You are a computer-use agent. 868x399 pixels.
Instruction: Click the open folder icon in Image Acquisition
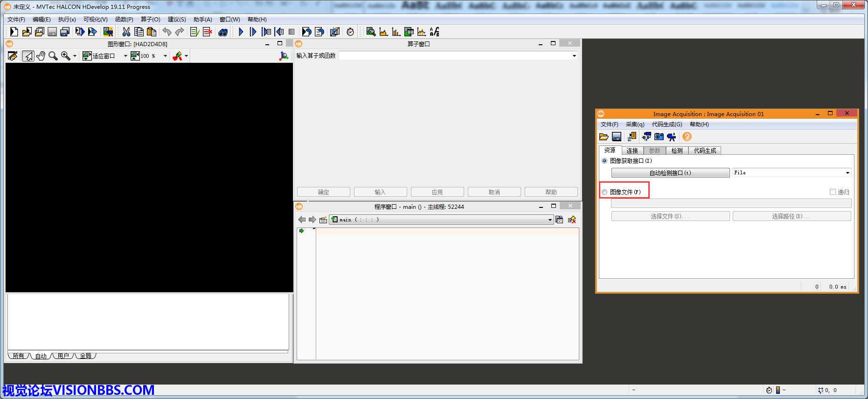604,137
